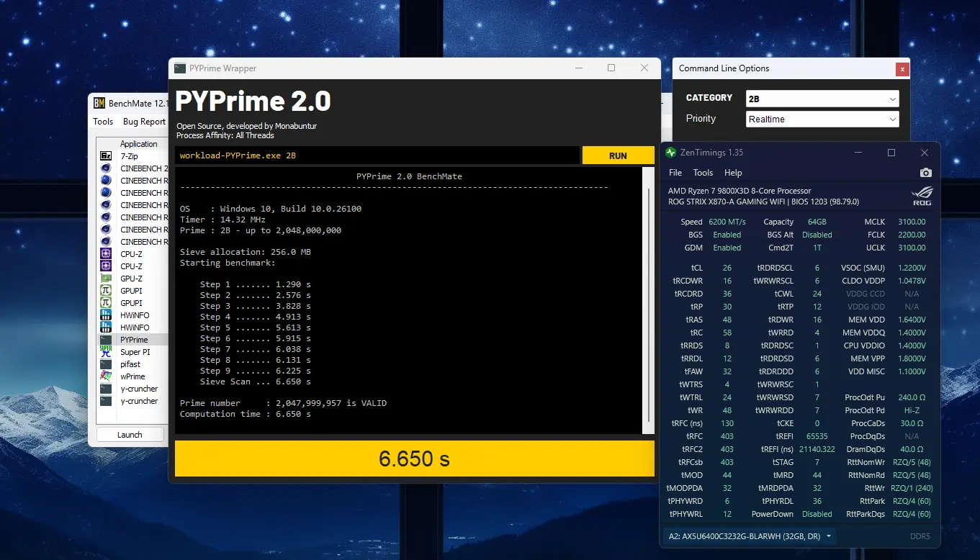Click the workload-PYPrime.exe 2B command field
980x560 pixels.
point(377,155)
